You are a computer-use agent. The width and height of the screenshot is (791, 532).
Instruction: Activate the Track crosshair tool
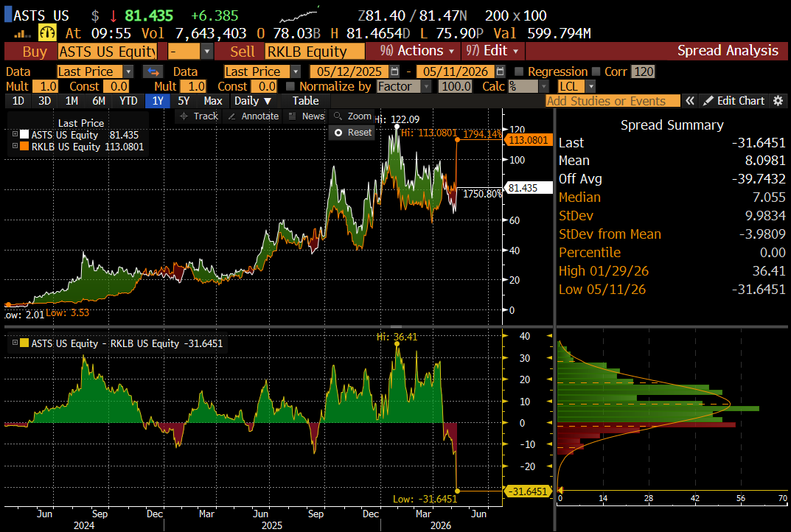tap(199, 116)
